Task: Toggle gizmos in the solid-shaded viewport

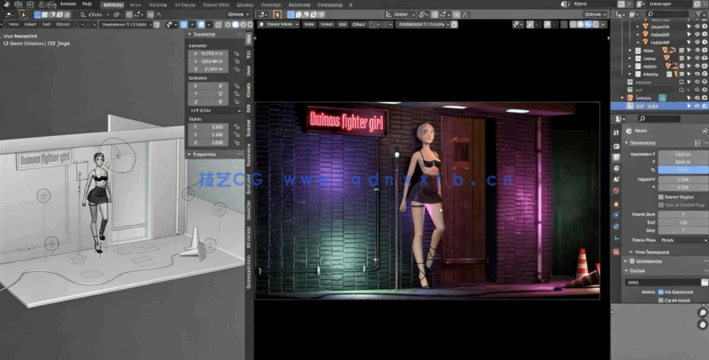Action: (184, 24)
